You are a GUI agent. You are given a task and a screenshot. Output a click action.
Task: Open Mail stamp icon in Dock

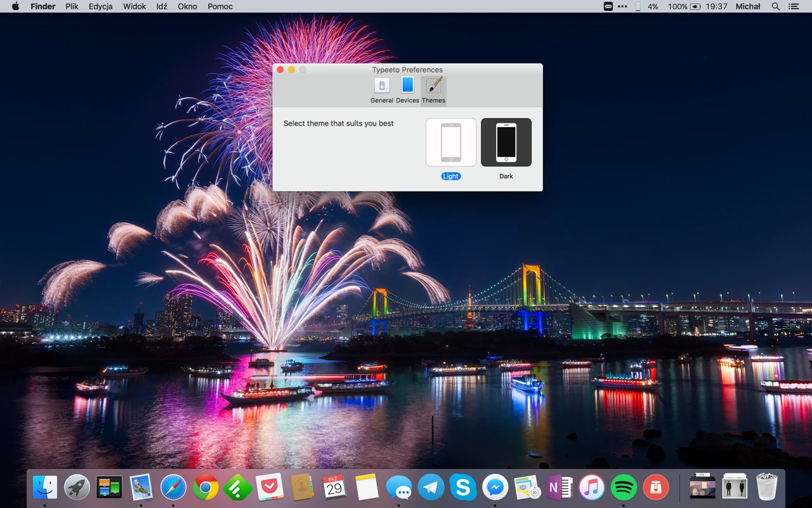(x=141, y=487)
